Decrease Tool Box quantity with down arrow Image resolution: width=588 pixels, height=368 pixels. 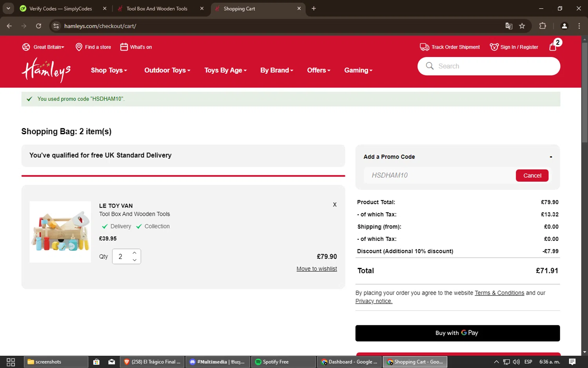coord(134,260)
